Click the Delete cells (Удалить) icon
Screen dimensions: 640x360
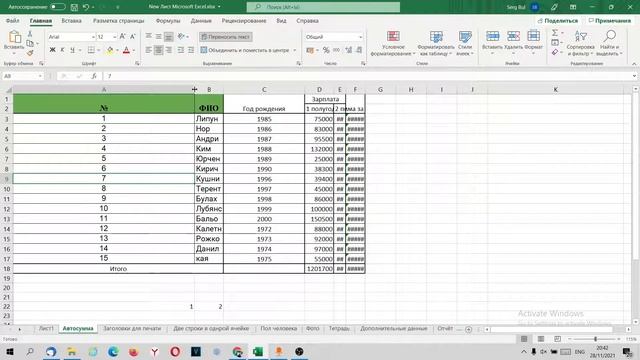click(513, 36)
